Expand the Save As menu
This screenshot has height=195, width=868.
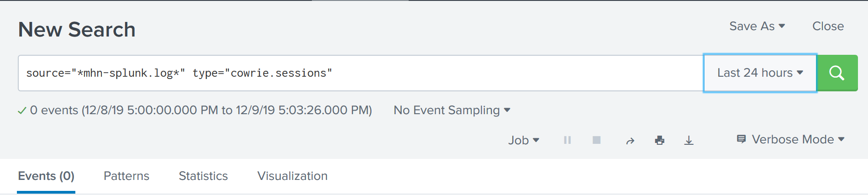pyautogui.click(x=757, y=26)
